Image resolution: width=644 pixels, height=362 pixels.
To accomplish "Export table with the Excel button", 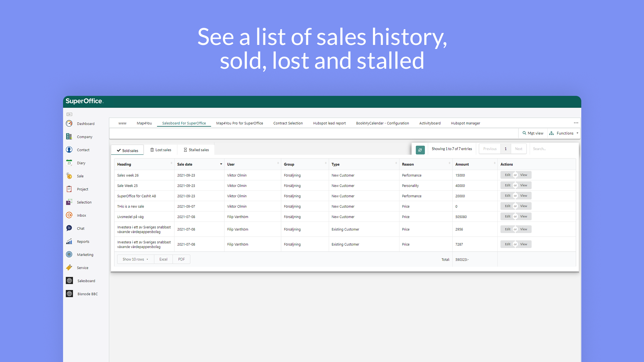I will click(163, 259).
